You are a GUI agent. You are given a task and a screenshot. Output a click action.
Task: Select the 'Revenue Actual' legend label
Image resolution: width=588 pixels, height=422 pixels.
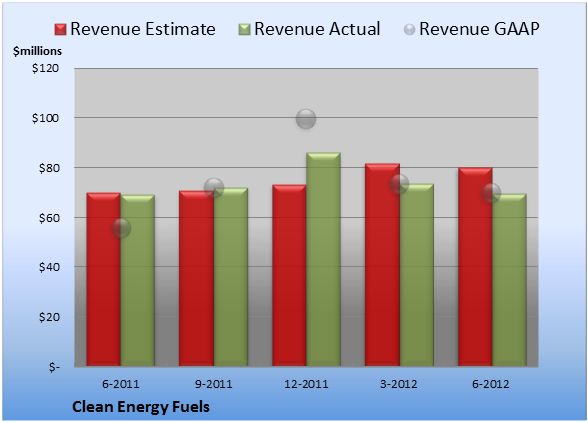click(317, 29)
